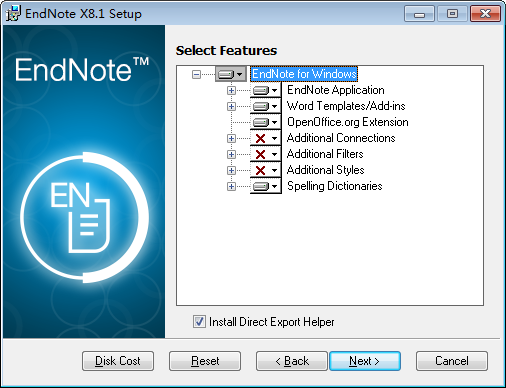
Task: Open the Additional Connections red X dropdown
Action: [x=266, y=138]
